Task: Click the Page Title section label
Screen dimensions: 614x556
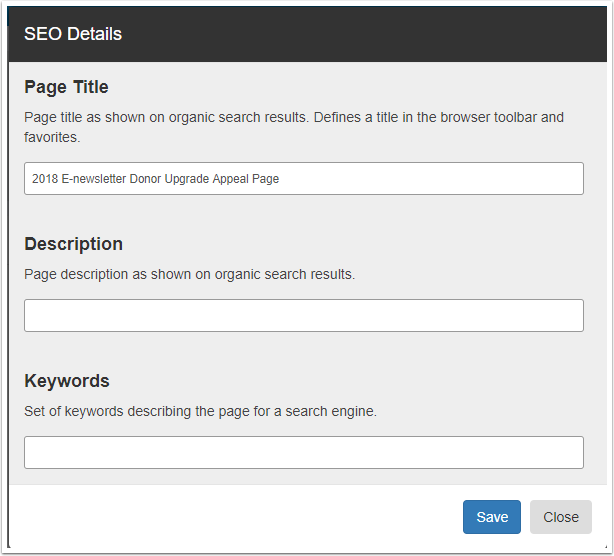Action: [x=66, y=87]
